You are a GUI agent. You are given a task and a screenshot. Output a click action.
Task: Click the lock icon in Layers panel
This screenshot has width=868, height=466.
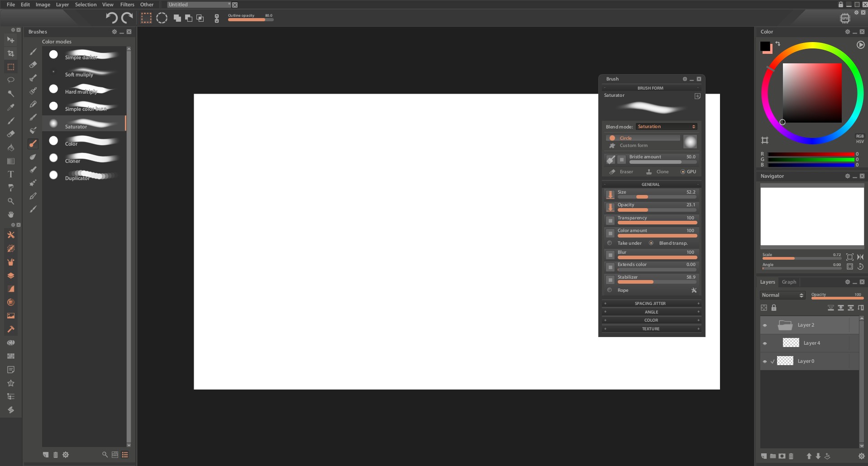tap(774, 308)
